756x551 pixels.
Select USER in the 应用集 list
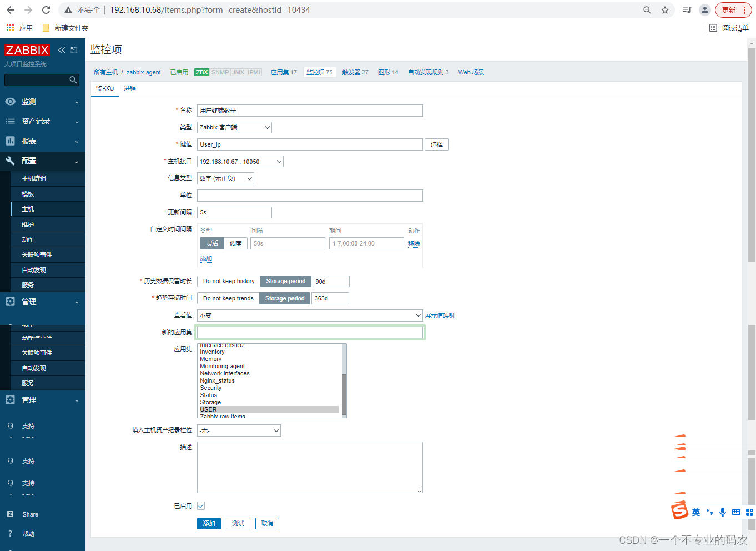(x=269, y=409)
